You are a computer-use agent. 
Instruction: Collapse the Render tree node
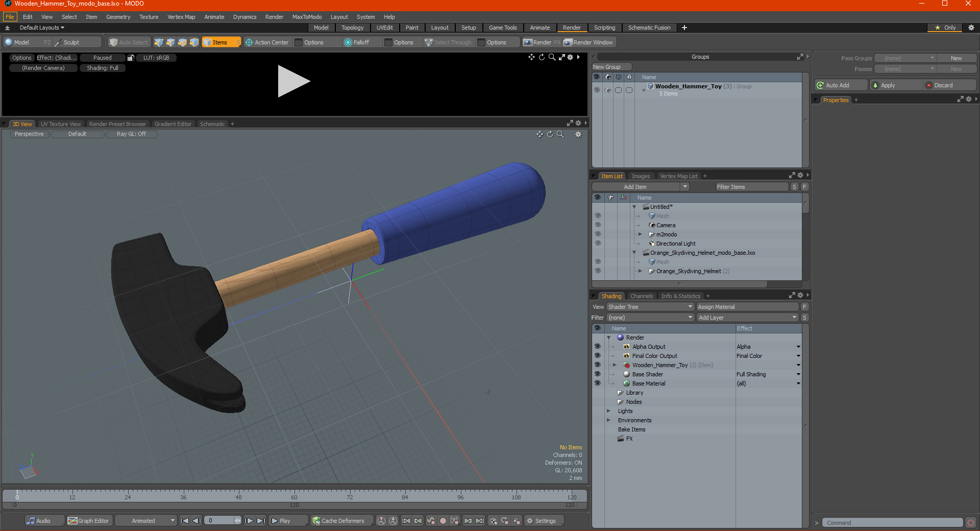[x=609, y=337]
